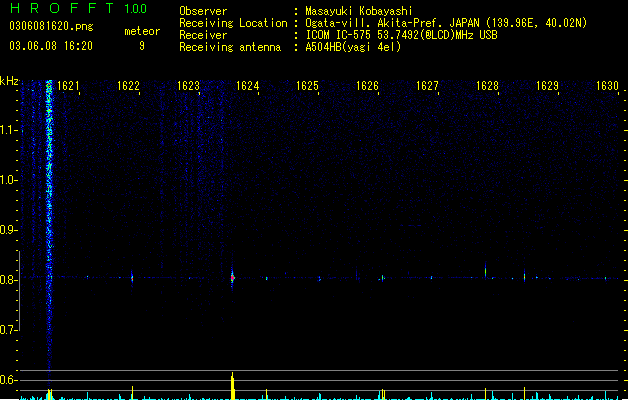Click the 1621 time marker
Screen dimensions: 629x400
68,86
